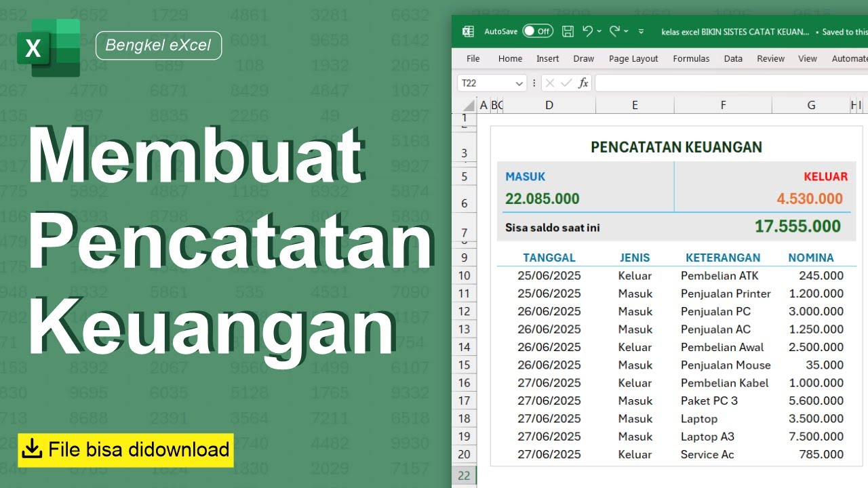Switch to the Draw tab
The image size is (868, 488).
[x=584, y=59]
